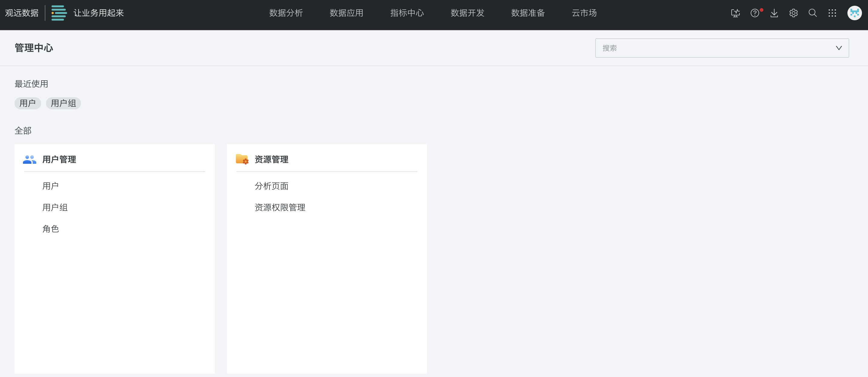
Task: Open 角色 under 用户管理
Action: click(x=51, y=229)
